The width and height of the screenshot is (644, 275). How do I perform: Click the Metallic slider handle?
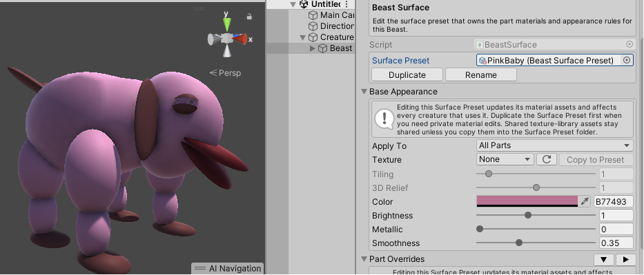coord(480,229)
